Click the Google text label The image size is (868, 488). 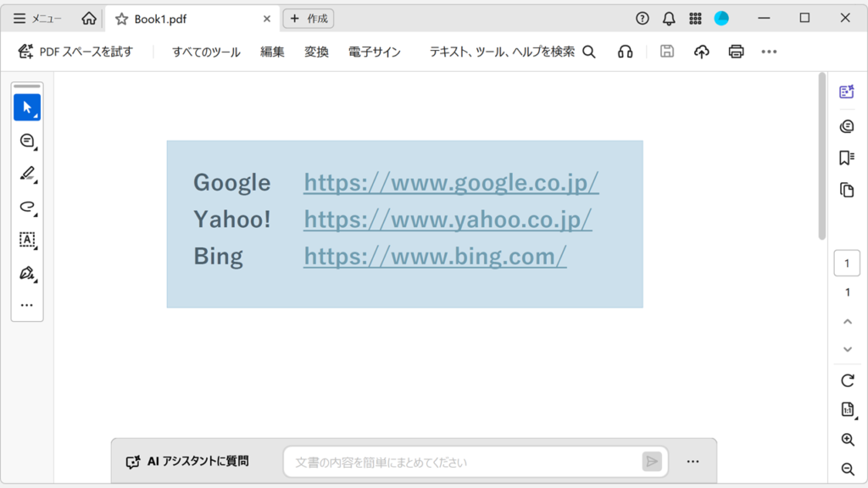(x=231, y=183)
